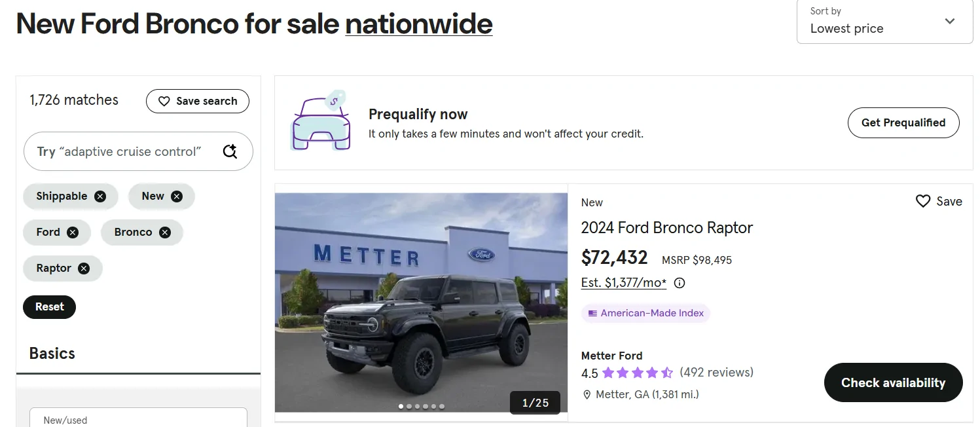Click the location pin next to Metter, GA
980x427 pixels.
pyautogui.click(x=587, y=394)
